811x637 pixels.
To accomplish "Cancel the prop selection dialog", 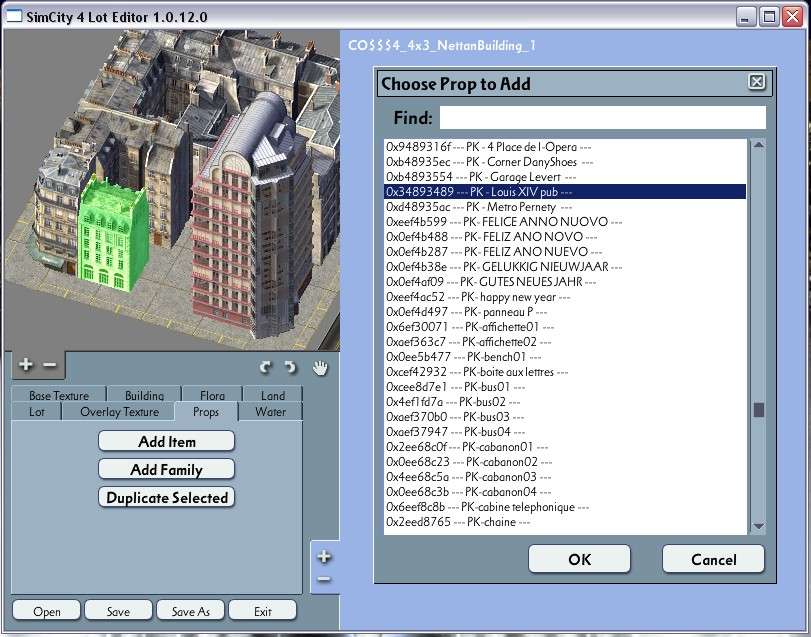I will [x=713, y=559].
